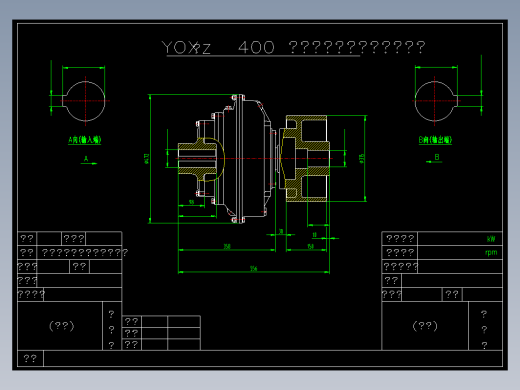
Task: Click the input-end keyway circle section view
Action: click(84, 101)
